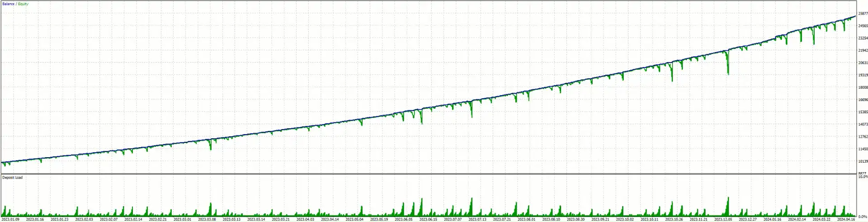Click the 2023.07.13 date label
Viewport: 868px width, 222px height.
point(478,219)
